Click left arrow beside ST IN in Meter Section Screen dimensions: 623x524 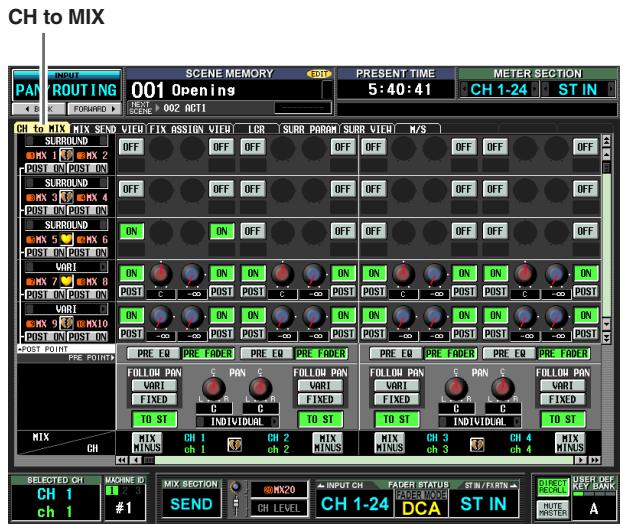pos(545,89)
